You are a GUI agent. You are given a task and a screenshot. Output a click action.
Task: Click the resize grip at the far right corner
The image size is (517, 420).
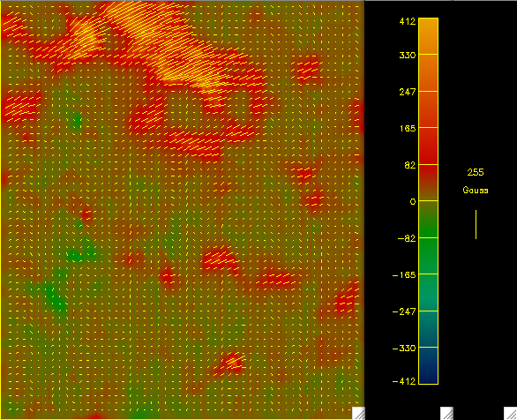coord(511,414)
